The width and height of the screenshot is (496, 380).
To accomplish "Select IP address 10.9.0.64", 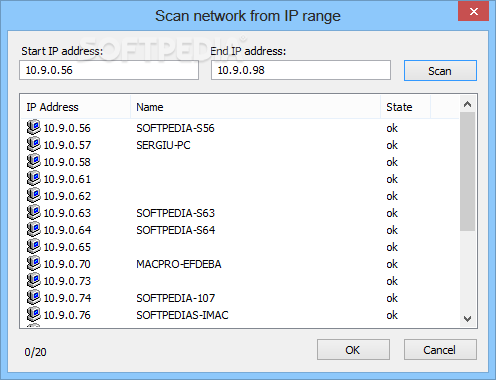I will pos(67,230).
